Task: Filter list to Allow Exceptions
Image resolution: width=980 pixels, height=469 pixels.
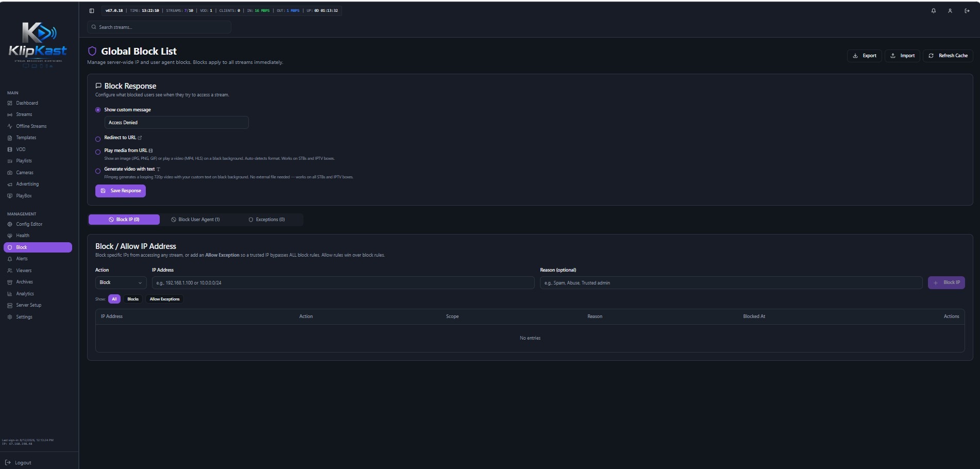Action: (x=165, y=299)
